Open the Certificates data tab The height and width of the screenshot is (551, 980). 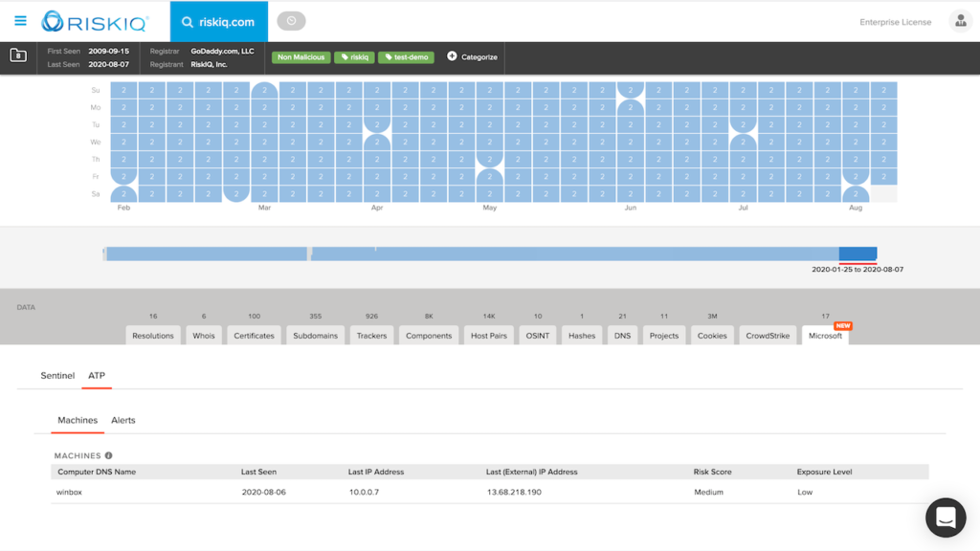coord(254,335)
